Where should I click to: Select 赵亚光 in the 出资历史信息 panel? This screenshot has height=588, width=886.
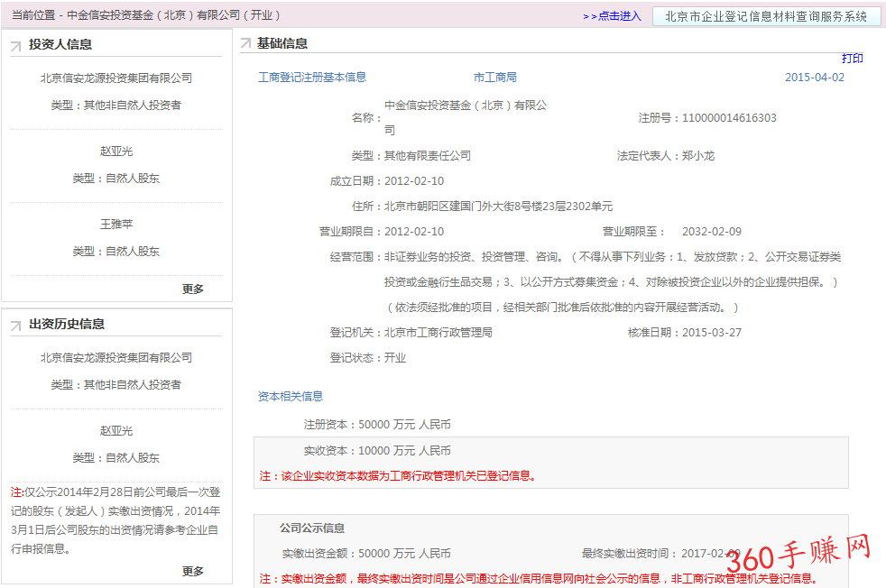tap(116, 431)
